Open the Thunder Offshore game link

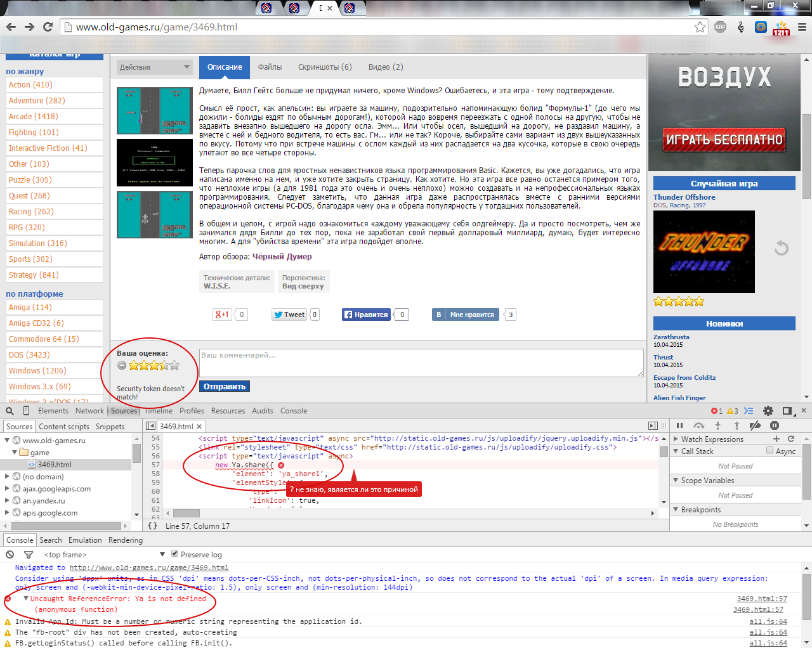684,197
